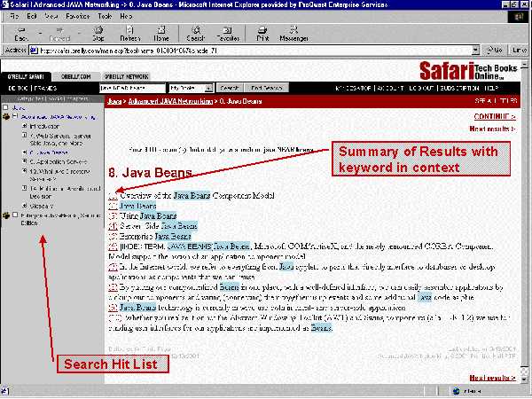This screenshot has width=532, height=399.
Task: Open hit 4, Server-Side Java Beans
Action: click(x=113, y=226)
